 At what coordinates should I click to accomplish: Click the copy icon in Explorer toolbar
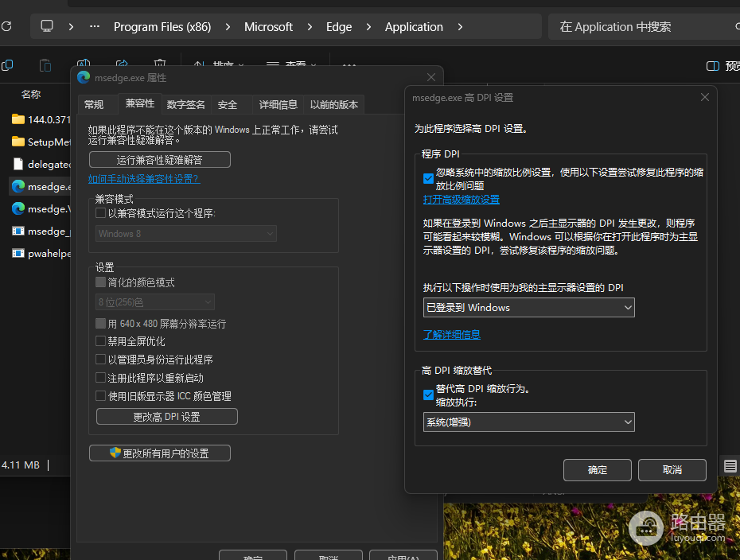tap(7, 65)
